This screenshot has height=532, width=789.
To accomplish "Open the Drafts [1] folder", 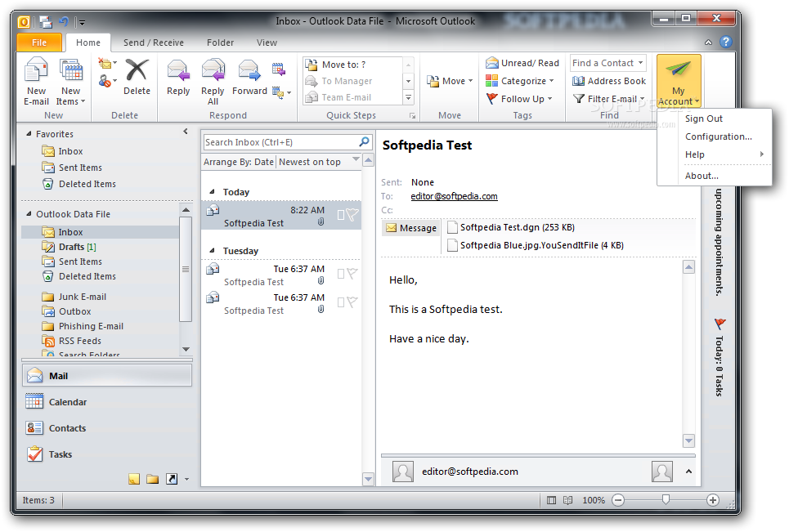I will [77, 247].
